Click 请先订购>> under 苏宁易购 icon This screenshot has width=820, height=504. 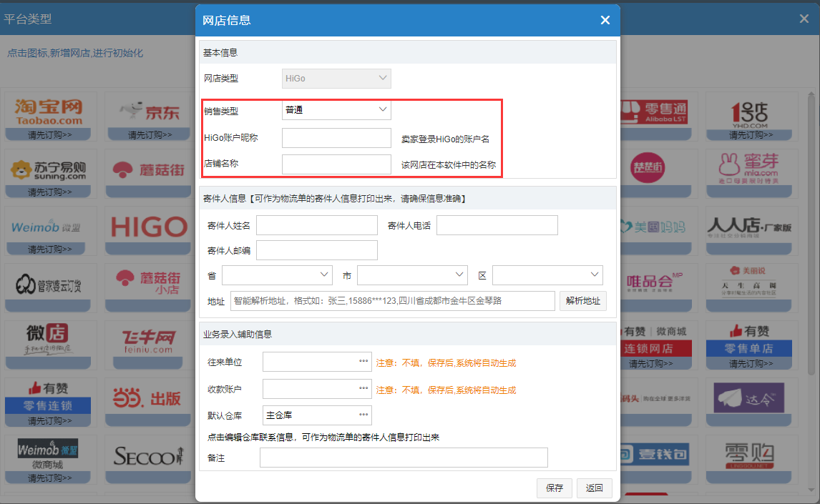(50, 192)
